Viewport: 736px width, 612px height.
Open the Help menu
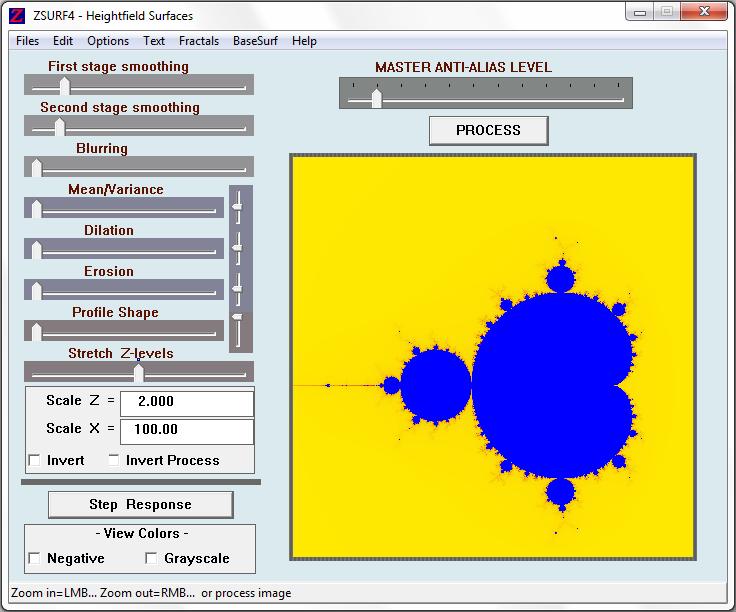pyautogui.click(x=304, y=41)
